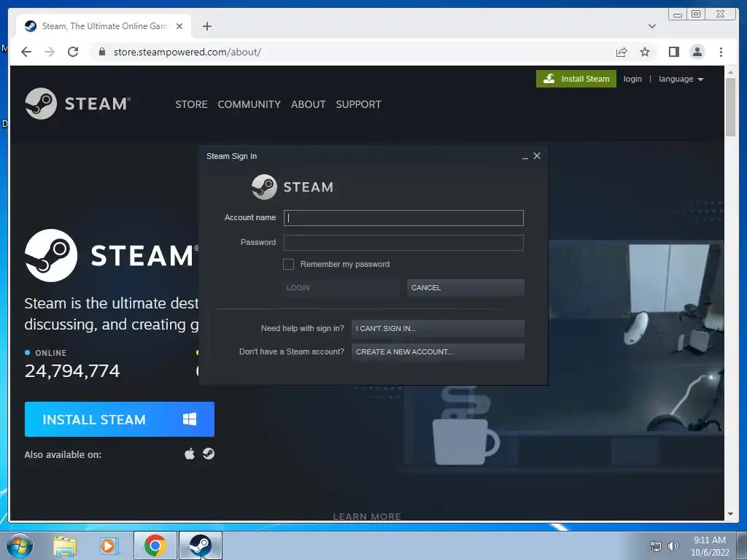747x560 pixels.
Task: View site info padlock icon
Action: pos(101,52)
